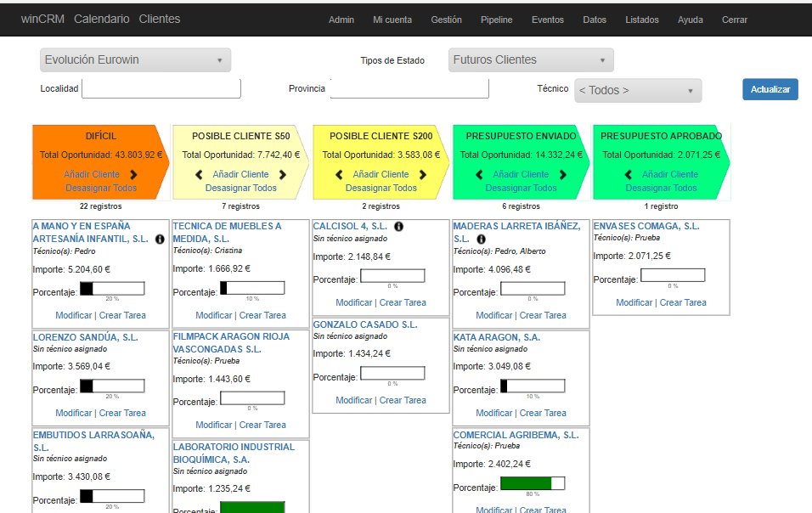Click Desasignar Todos in DIFÍCIL column

pyautogui.click(x=101, y=188)
